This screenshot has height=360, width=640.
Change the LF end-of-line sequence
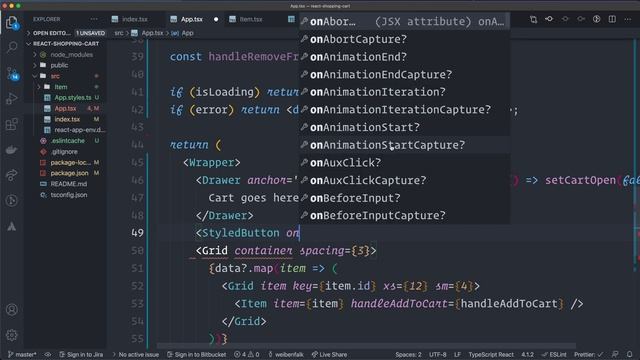[x=457, y=354]
